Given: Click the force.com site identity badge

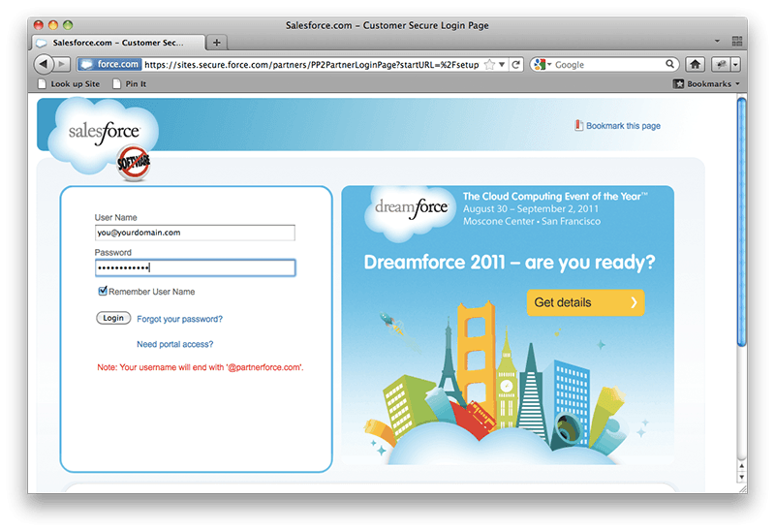Looking at the screenshot, I should coord(109,64).
